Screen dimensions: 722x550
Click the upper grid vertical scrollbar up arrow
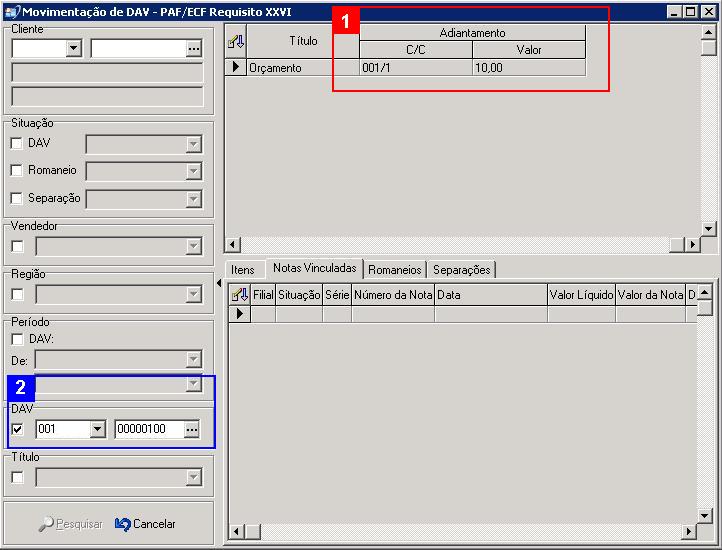(x=708, y=32)
